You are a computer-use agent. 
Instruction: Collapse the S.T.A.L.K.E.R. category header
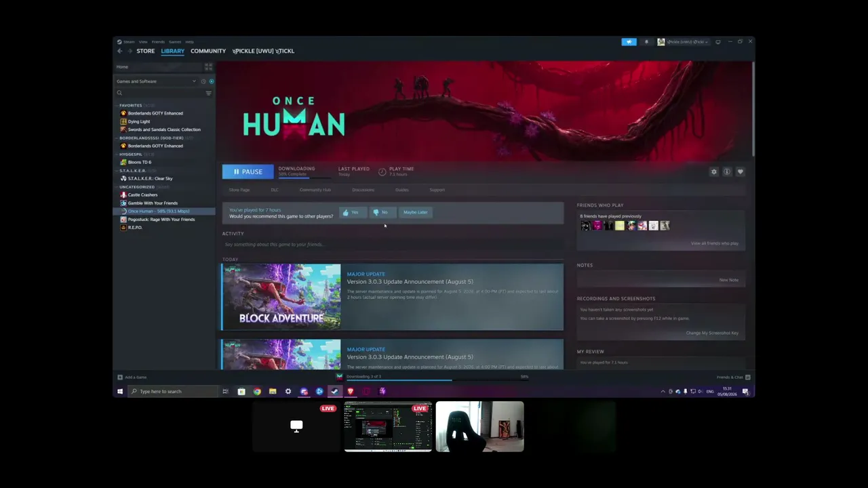[x=133, y=170]
